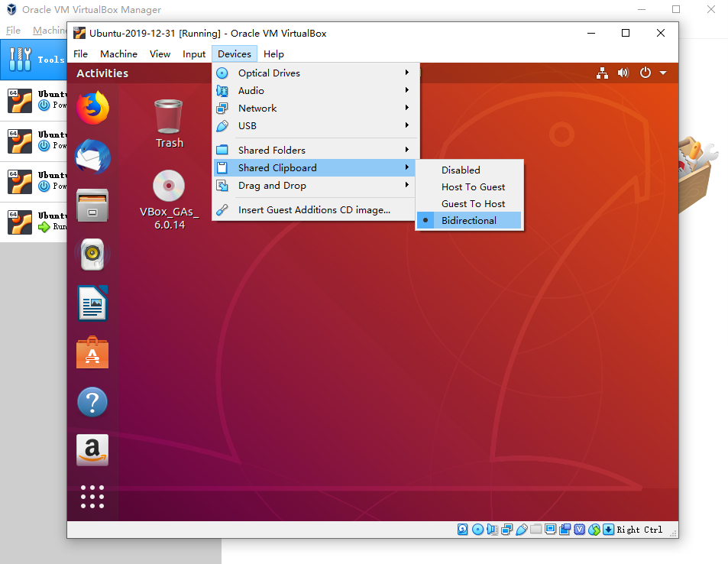The width and height of the screenshot is (728, 564).
Task: Click recording status bar indicator
Action: 565,529
